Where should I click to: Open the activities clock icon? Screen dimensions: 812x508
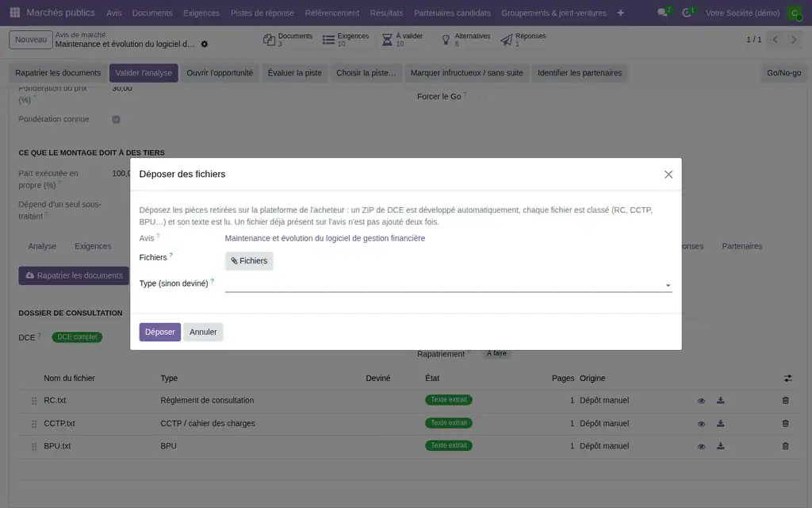pyautogui.click(x=687, y=13)
